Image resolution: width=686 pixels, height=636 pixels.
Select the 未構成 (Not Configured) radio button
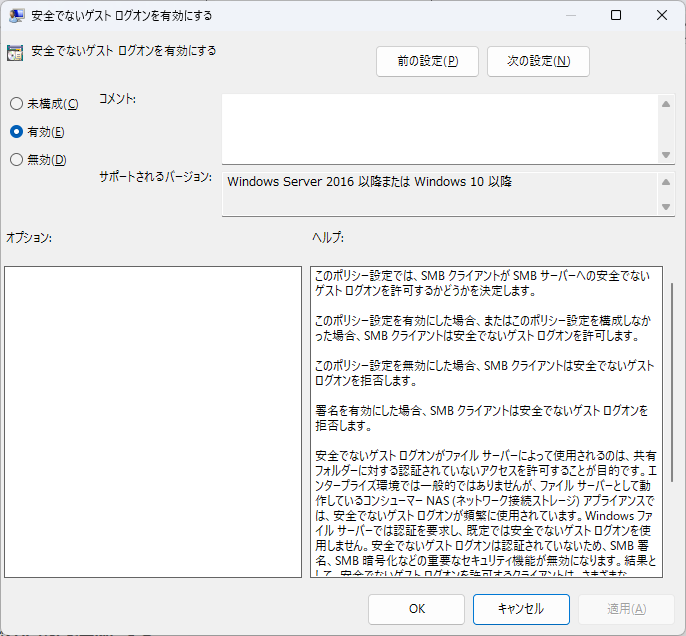point(16,104)
